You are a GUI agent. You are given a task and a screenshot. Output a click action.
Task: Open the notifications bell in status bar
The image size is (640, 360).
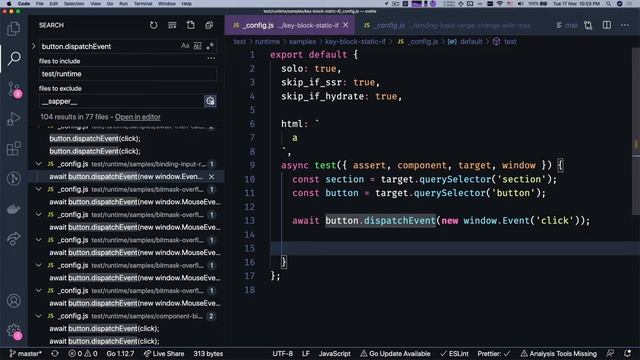click(x=627, y=353)
